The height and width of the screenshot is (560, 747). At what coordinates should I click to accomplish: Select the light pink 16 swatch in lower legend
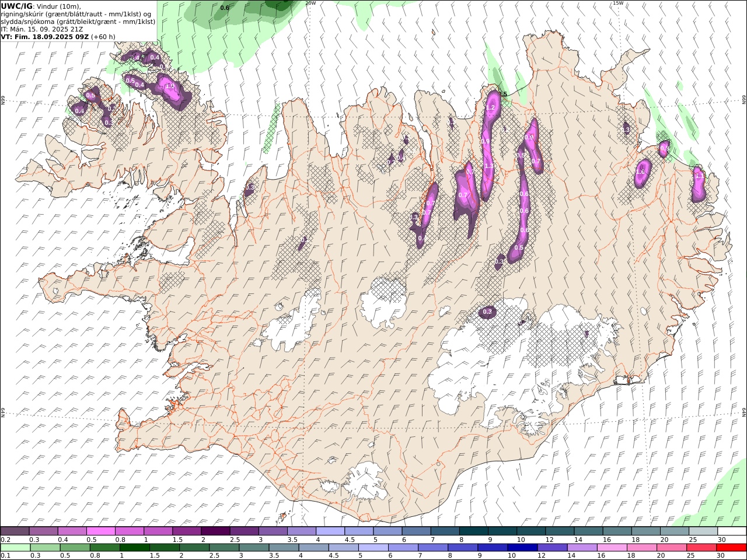[612, 547]
